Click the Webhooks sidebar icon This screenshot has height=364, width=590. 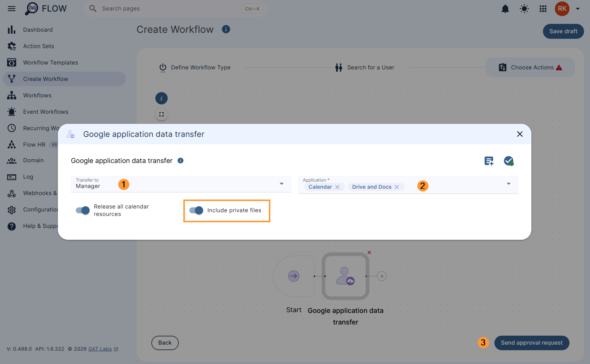click(12, 193)
